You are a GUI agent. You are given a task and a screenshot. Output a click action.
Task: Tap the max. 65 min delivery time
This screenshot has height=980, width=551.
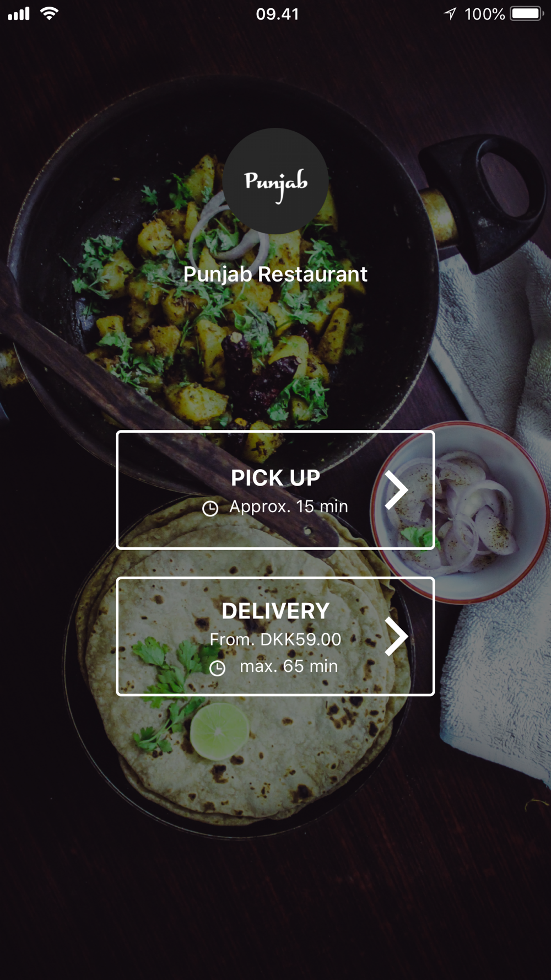tap(289, 666)
